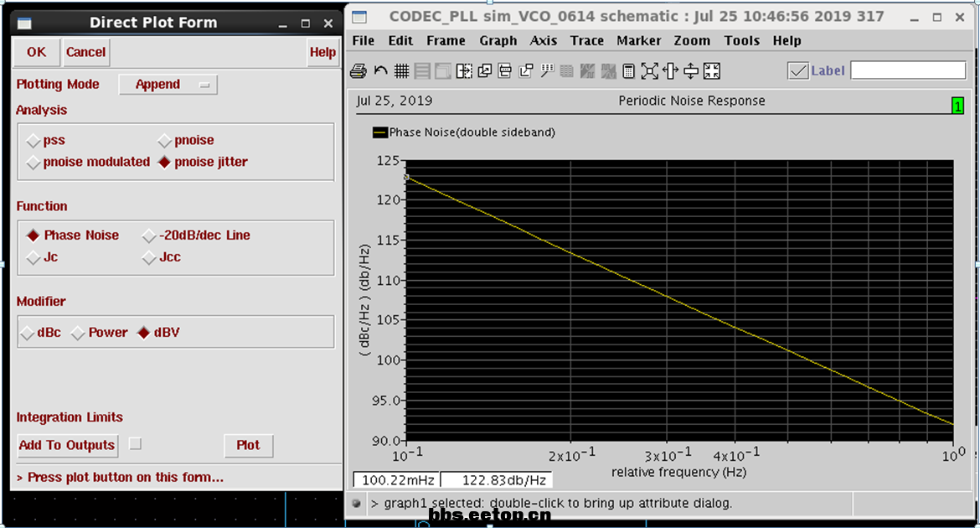Select the pnoise modulated radio option
Viewport: 980px width, 528px height.
(x=34, y=163)
